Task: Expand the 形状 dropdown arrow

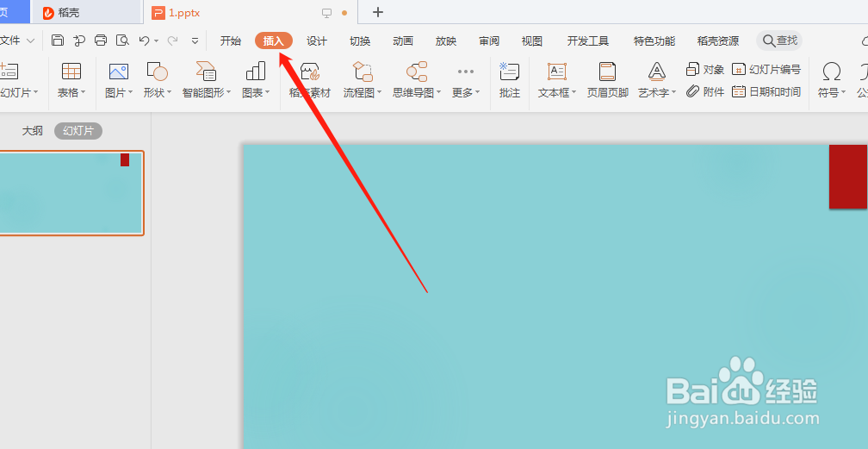Action: (170, 92)
